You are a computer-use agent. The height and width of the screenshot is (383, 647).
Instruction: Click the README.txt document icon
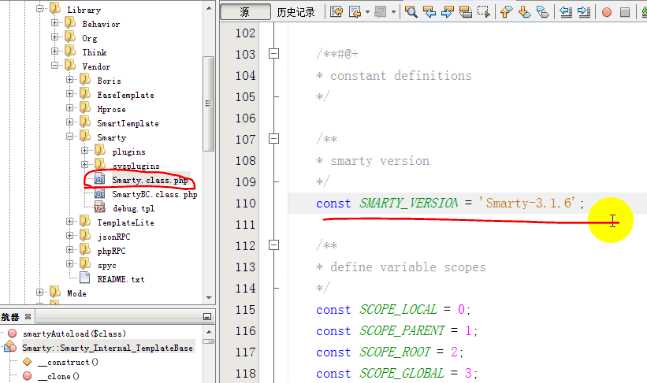85,279
